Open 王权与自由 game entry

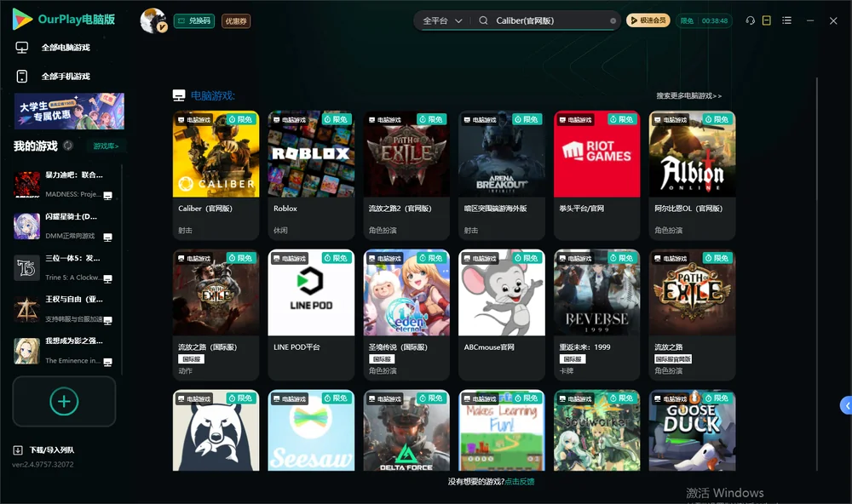coord(64,309)
